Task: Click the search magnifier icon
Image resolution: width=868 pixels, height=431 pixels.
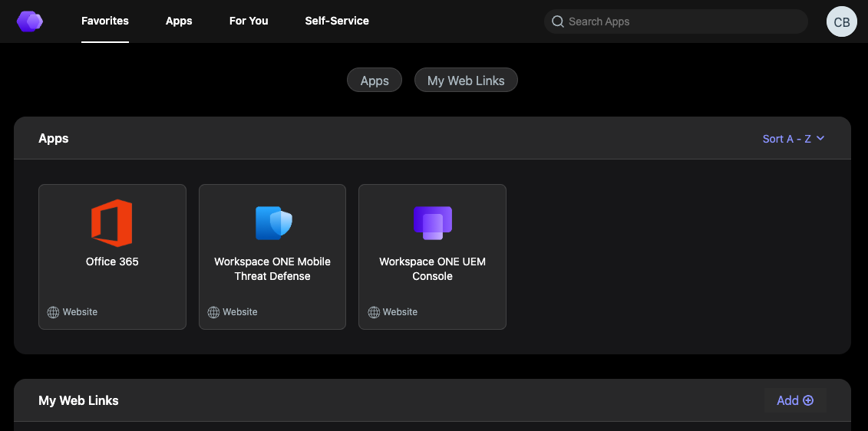Action: 558,21
